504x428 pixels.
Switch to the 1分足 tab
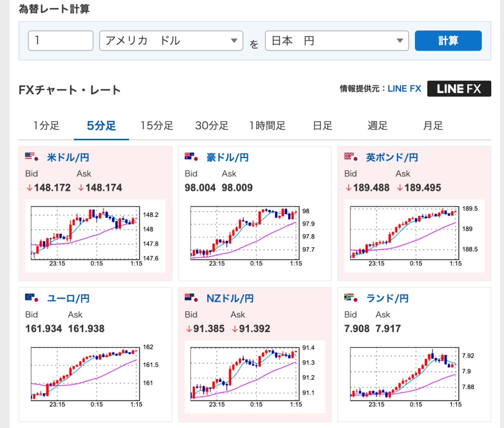(46, 126)
